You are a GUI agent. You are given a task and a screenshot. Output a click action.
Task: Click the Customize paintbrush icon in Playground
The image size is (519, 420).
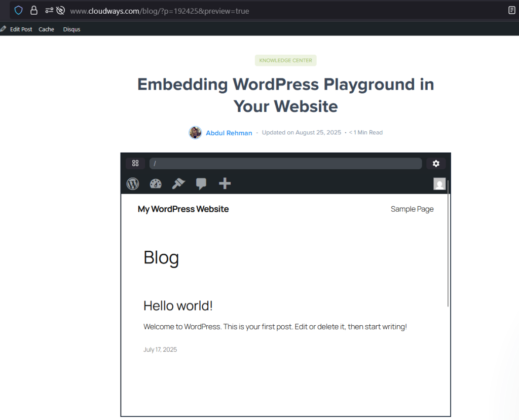click(x=178, y=183)
